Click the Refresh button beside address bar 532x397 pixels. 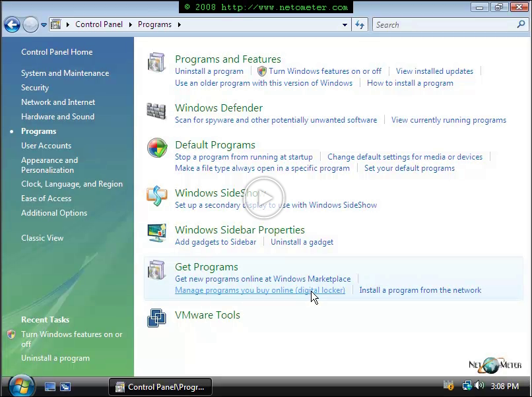coord(360,25)
